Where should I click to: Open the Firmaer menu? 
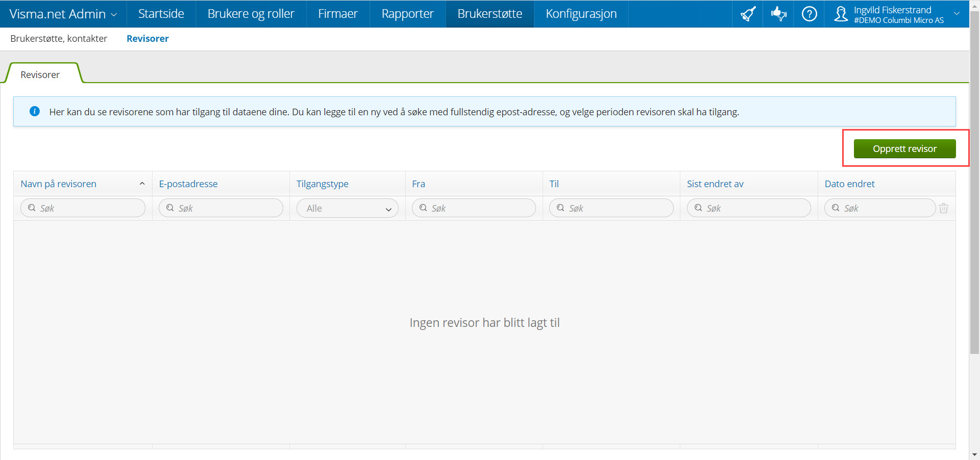tap(338, 14)
